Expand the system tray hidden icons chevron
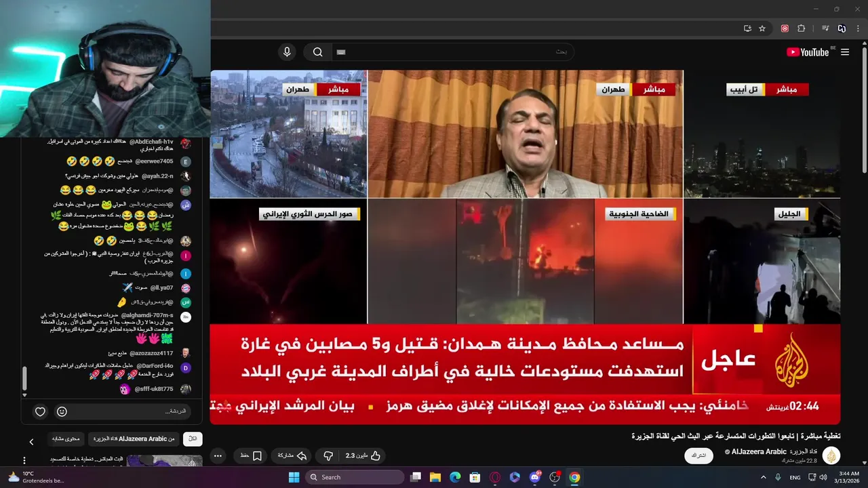The height and width of the screenshot is (488, 868). (763, 477)
